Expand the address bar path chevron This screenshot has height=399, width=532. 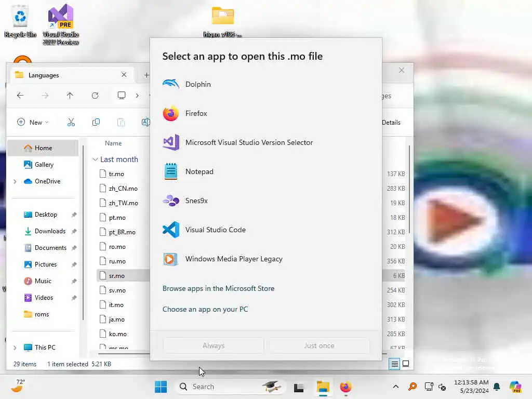point(137,96)
